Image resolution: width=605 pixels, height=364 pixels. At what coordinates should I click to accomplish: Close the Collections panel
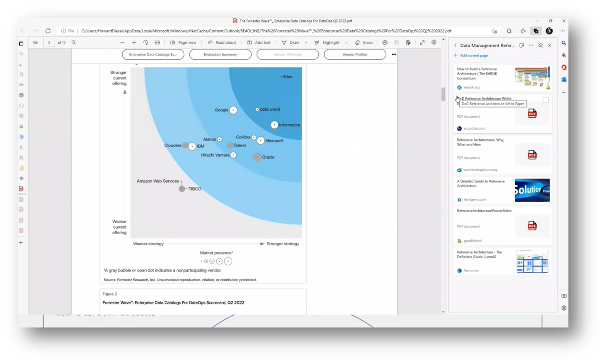tap(550, 45)
